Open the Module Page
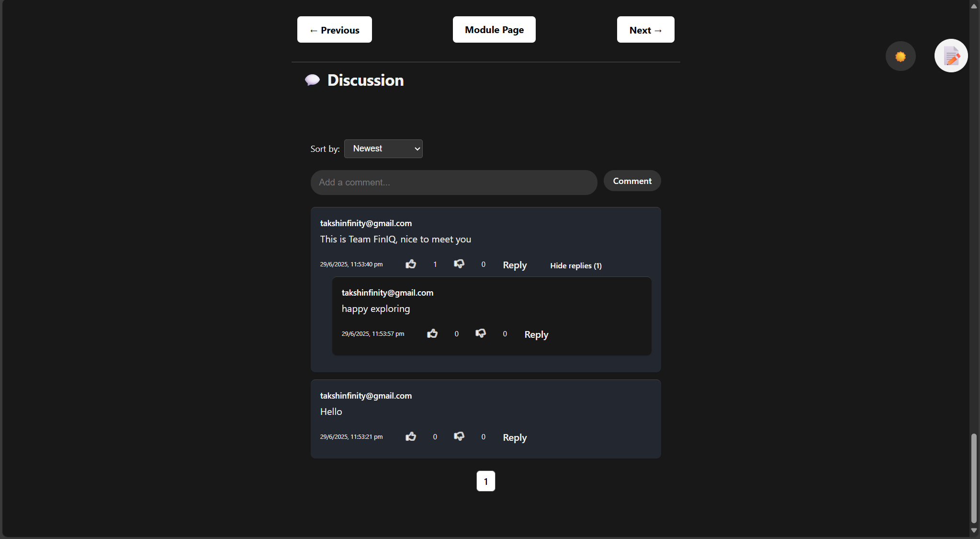980x539 pixels. pos(494,30)
